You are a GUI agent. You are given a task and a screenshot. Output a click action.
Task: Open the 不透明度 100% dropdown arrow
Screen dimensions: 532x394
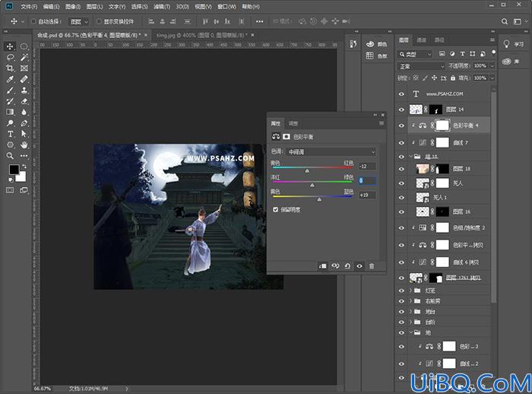click(492, 66)
